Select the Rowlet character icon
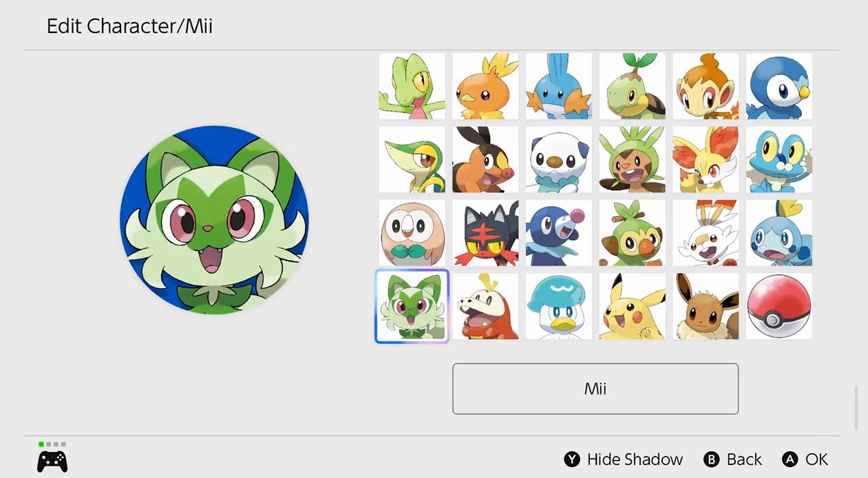Screen dimensions: 868x478 [412, 233]
